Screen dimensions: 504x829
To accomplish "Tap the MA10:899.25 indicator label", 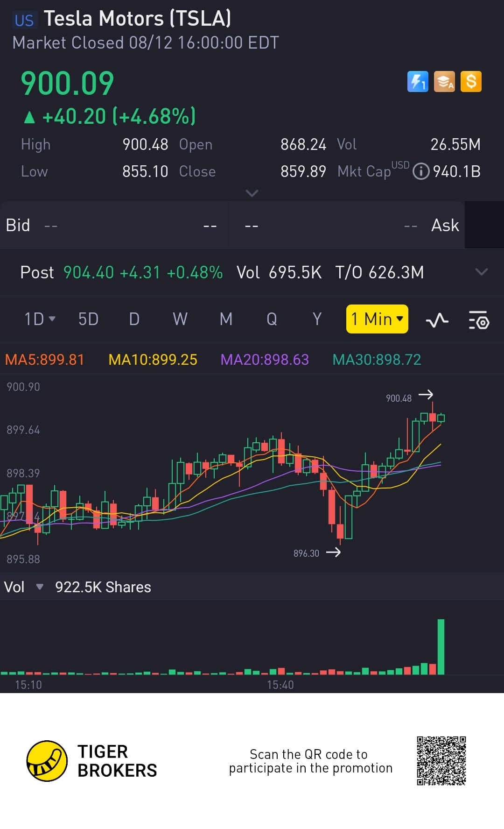I will click(153, 360).
